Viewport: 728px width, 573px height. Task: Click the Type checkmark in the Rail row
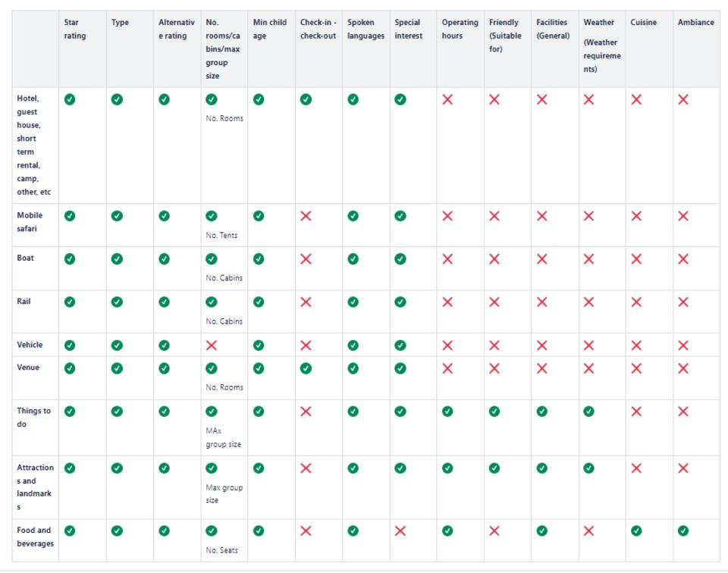point(117,302)
